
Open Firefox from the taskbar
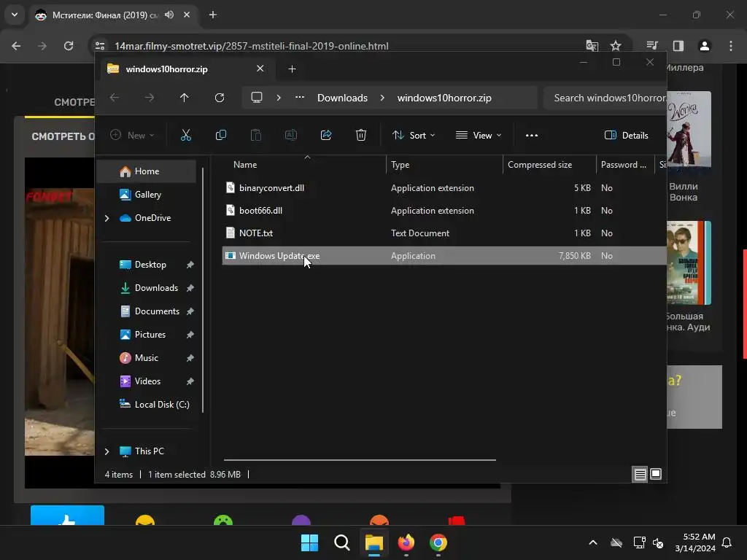point(406,542)
